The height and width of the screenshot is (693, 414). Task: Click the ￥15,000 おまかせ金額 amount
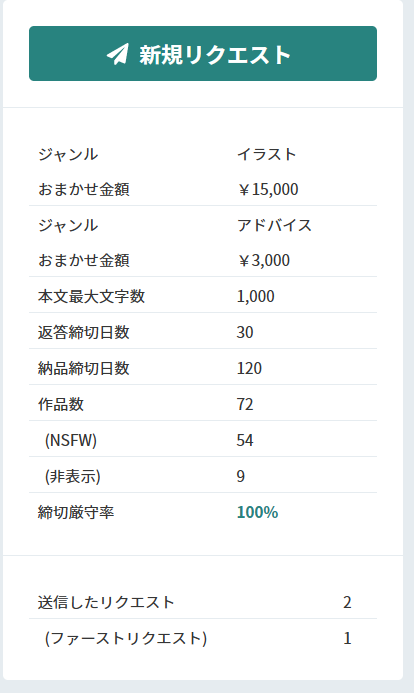pyautogui.click(x=267, y=189)
